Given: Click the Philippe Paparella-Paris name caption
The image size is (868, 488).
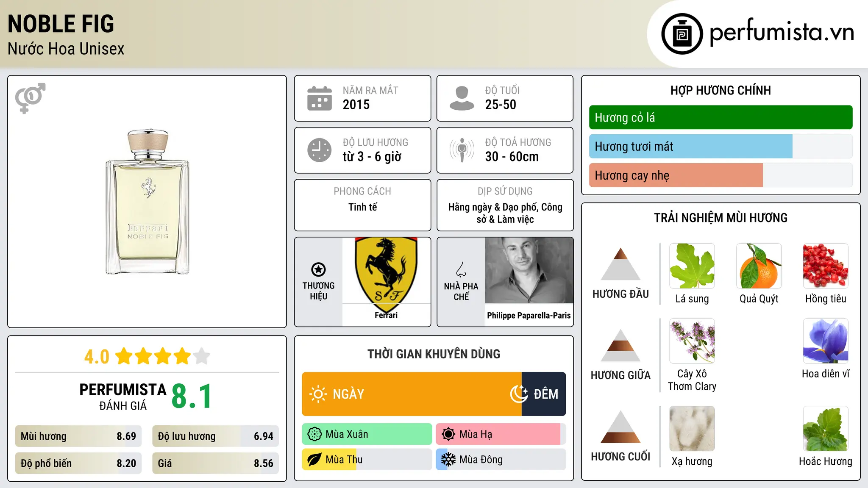Looking at the screenshot, I should click(x=529, y=316).
